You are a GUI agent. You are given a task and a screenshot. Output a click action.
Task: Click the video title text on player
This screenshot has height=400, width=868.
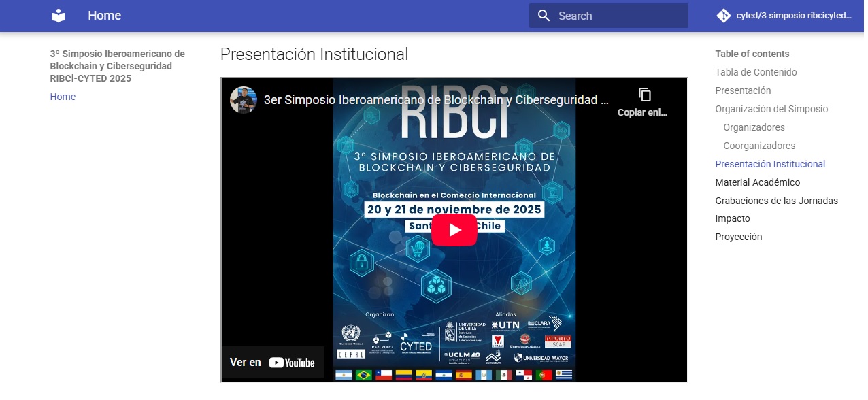[435, 100]
